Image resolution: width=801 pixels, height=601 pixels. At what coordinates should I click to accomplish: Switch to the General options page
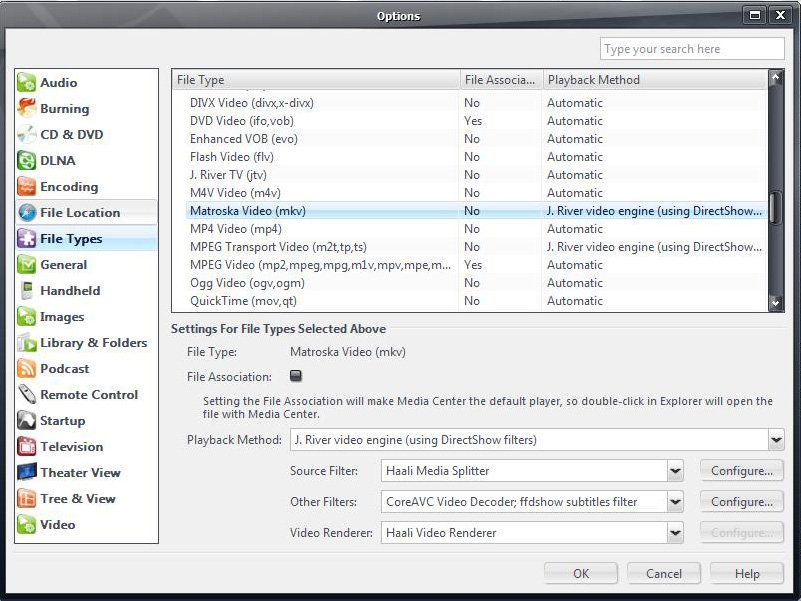click(86, 265)
